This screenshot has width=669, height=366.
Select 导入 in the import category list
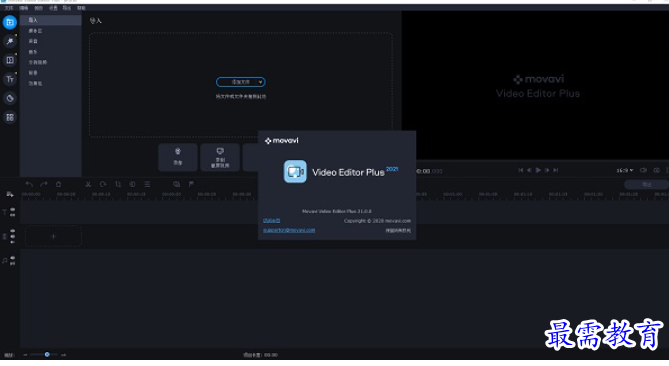point(51,20)
